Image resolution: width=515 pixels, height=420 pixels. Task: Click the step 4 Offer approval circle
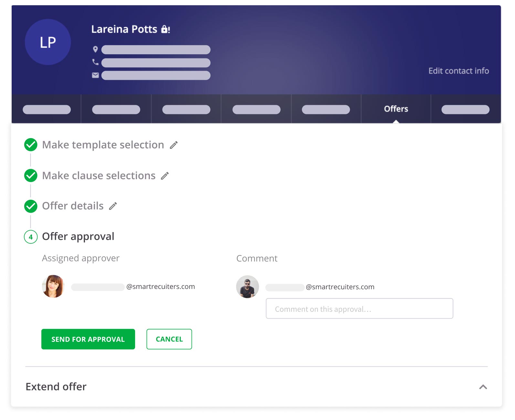pyautogui.click(x=31, y=237)
